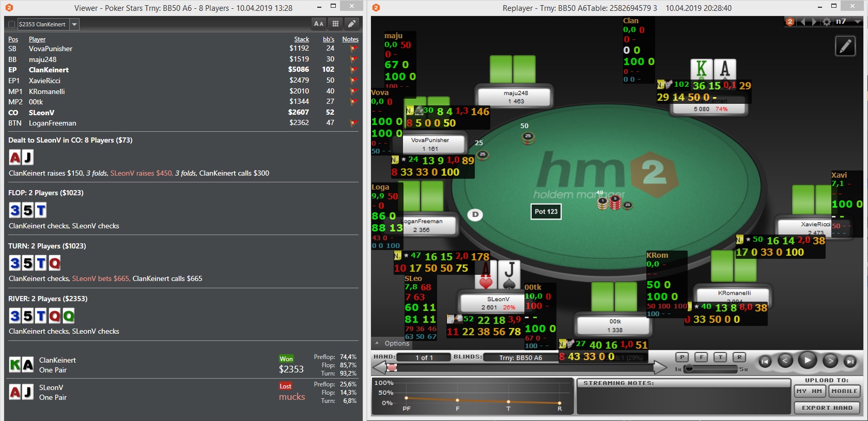Open note flag for VovaPunisher
Image resolution: width=868 pixels, height=421 pixels.
[x=354, y=49]
